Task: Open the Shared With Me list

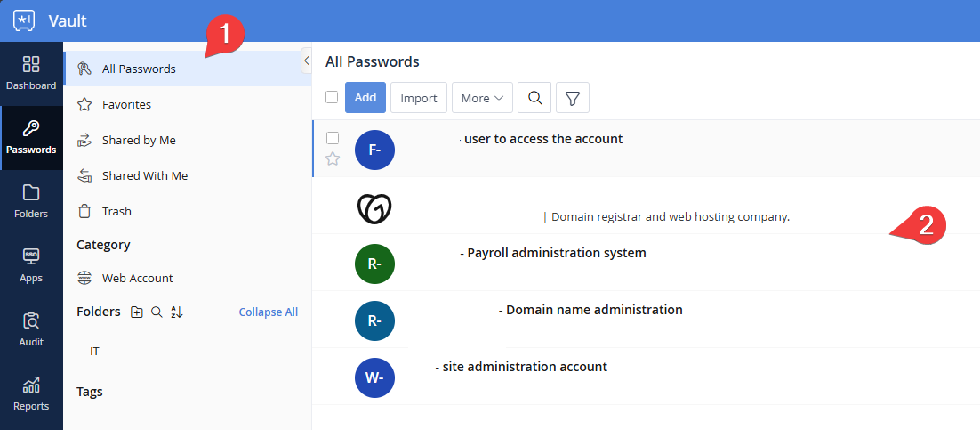Action: pos(144,175)
